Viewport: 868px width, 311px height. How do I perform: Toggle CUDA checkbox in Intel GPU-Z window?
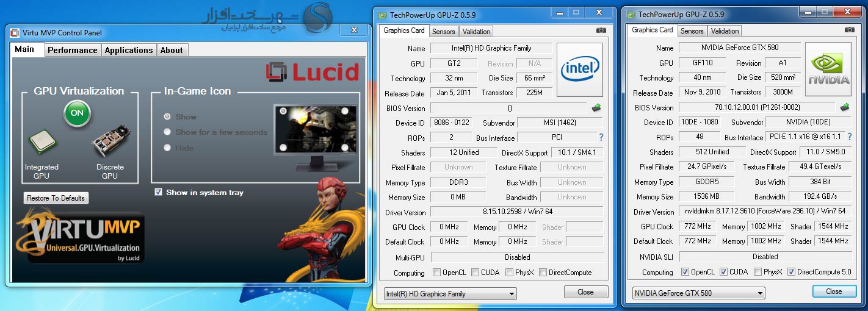474,273
